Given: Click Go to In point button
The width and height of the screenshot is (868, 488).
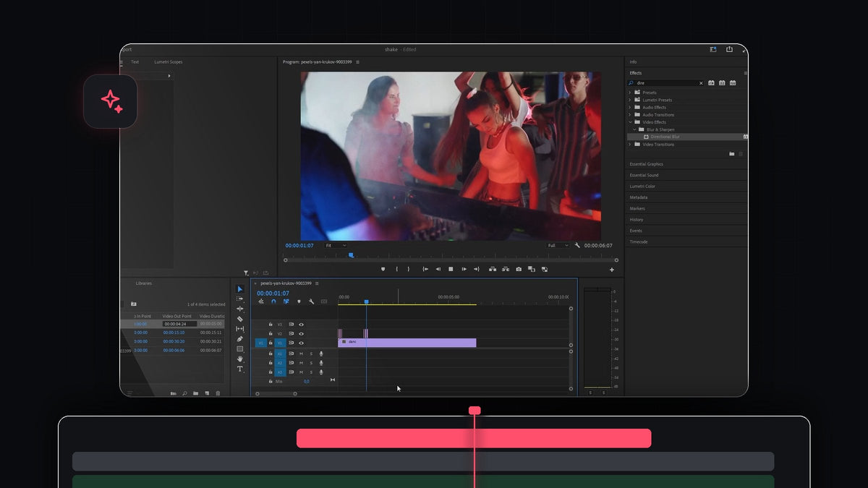Looking at the screenshot, I should [425, 269].
